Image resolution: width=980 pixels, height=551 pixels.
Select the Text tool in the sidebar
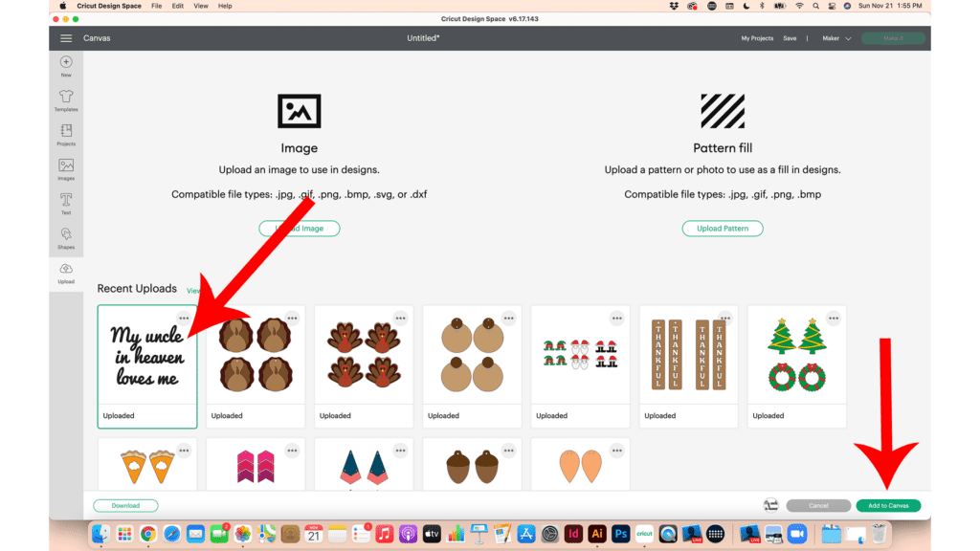tap(66, 203)
